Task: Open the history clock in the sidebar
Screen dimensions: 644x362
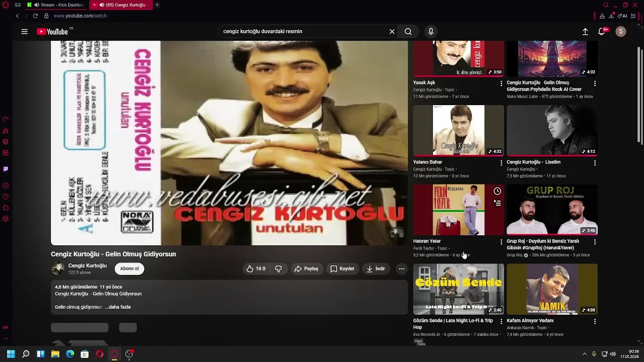Action: [x=6, y=197]
